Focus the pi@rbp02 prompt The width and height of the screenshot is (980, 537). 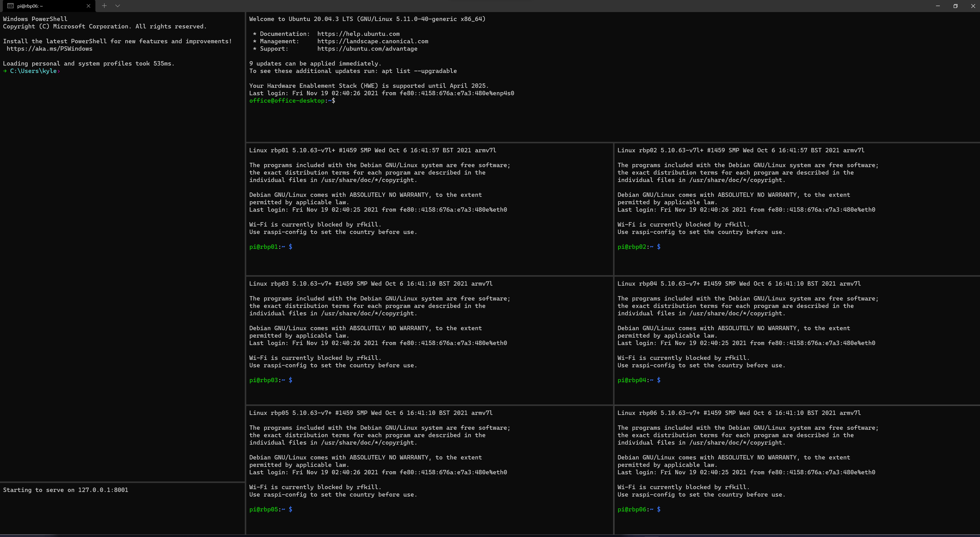[x=639, y=247]
